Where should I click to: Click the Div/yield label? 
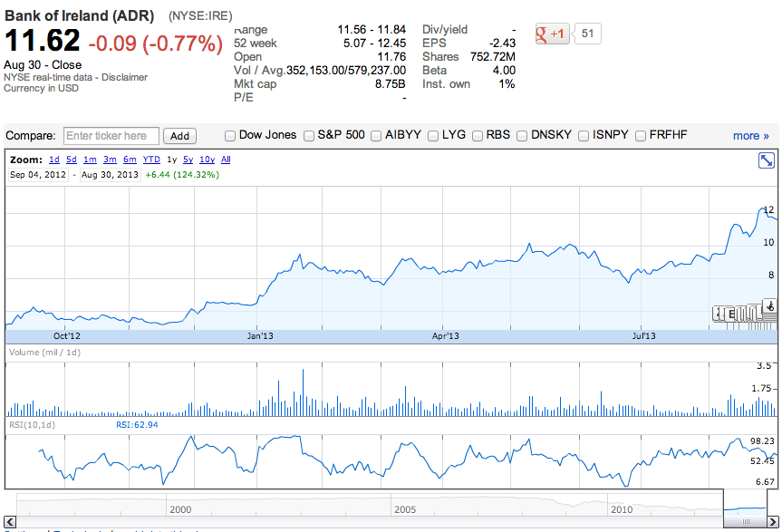click(445, 29)
